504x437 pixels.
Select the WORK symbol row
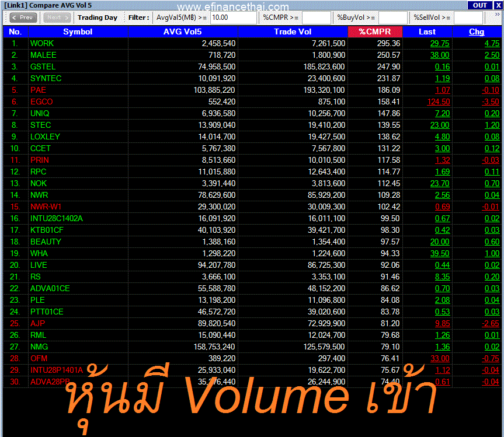[x=252, y=43]
